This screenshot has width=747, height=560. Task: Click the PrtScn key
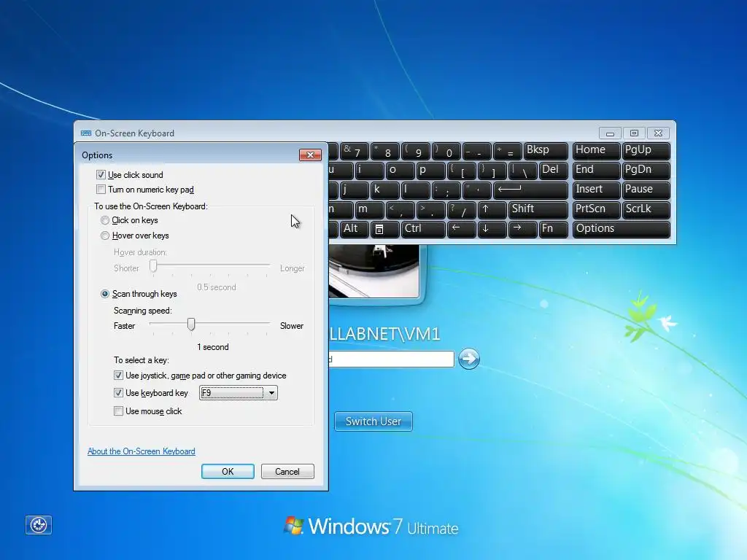click(597, 209)
